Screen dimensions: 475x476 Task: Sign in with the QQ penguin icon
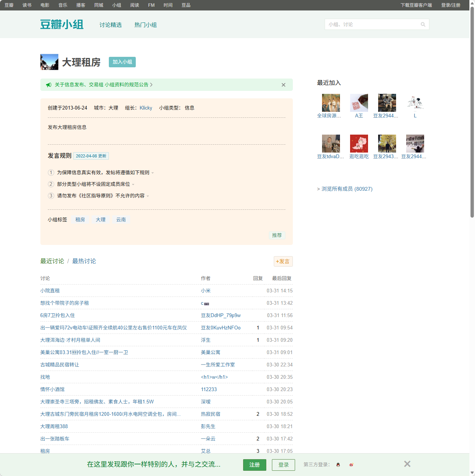pos(338,465)
